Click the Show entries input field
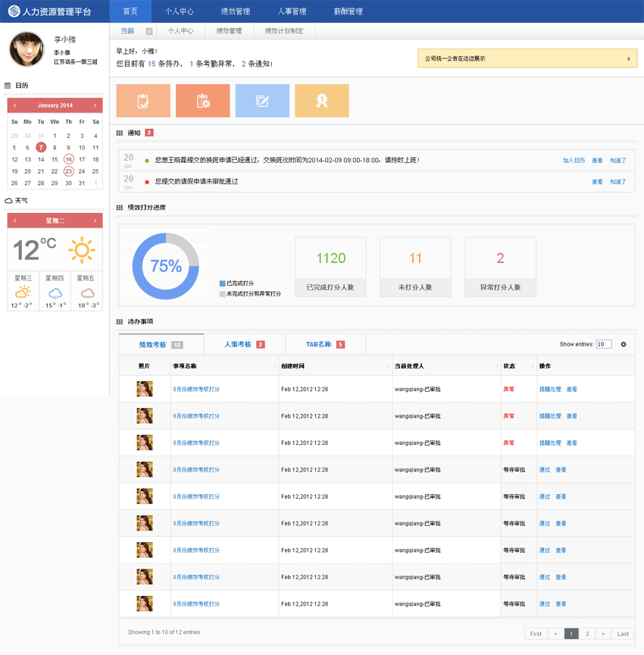644x655 pixels. pyautogui.click(x=604, y=344)
